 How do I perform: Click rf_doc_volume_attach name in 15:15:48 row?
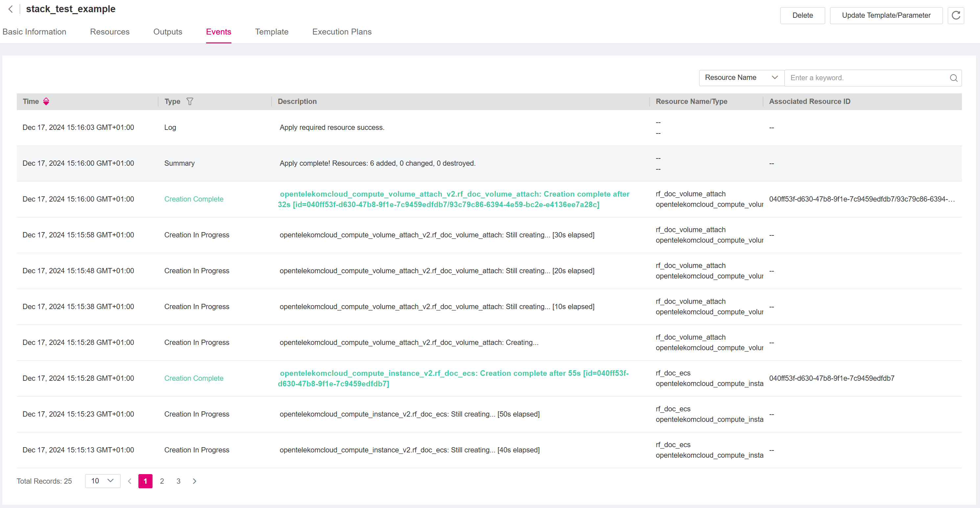pos(690,265)
